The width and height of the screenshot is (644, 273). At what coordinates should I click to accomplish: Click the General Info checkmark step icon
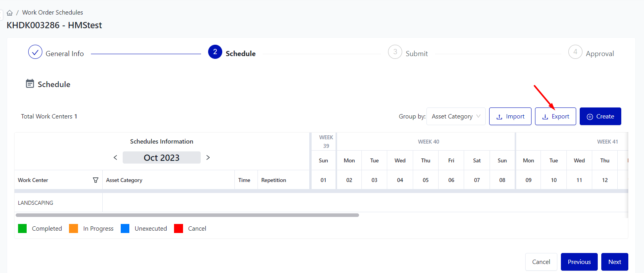(35, 52)
